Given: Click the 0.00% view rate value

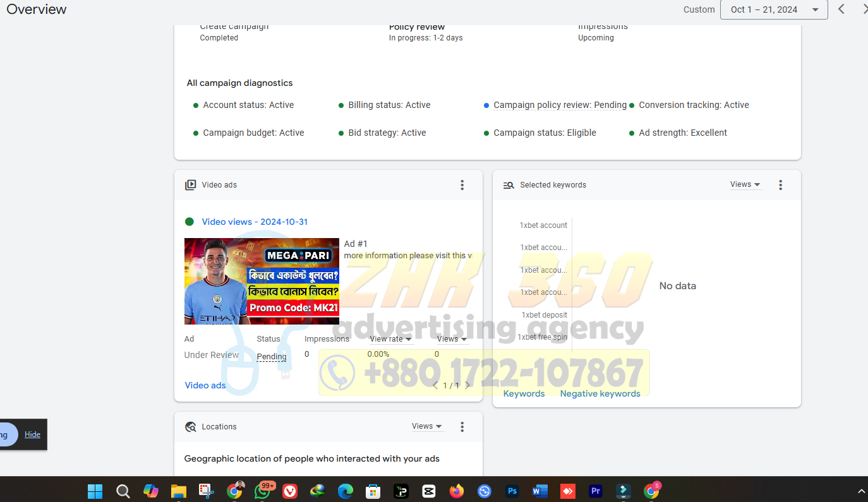Looking at the screenshot, I should 378,354.
